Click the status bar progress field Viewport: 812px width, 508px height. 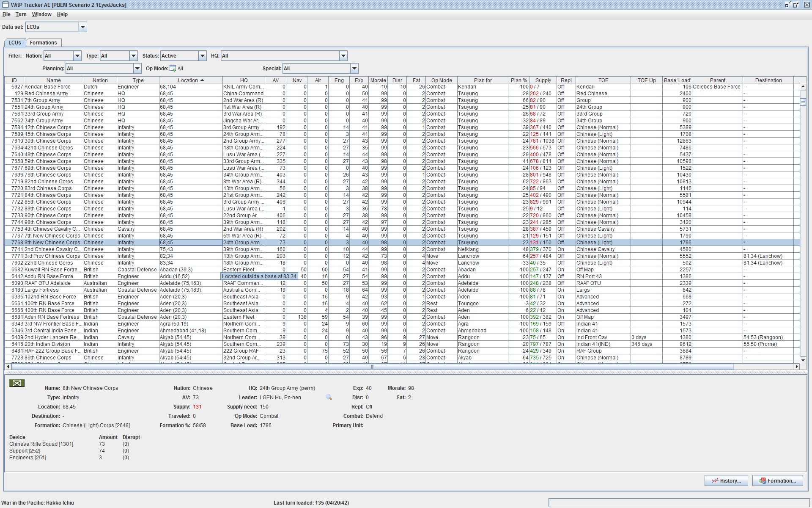pyautogui.click(x=679, y=503)
